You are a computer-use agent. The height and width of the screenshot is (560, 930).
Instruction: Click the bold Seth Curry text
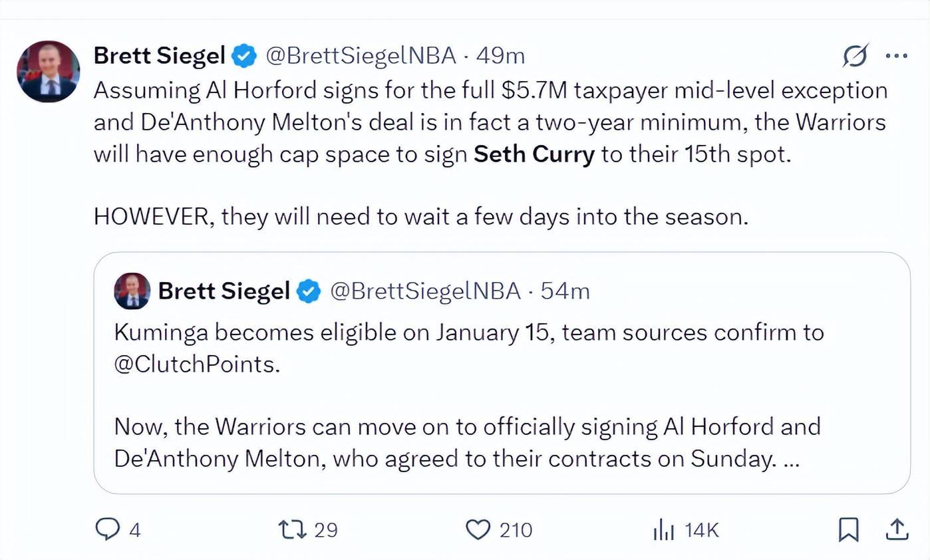coord(534,155)
